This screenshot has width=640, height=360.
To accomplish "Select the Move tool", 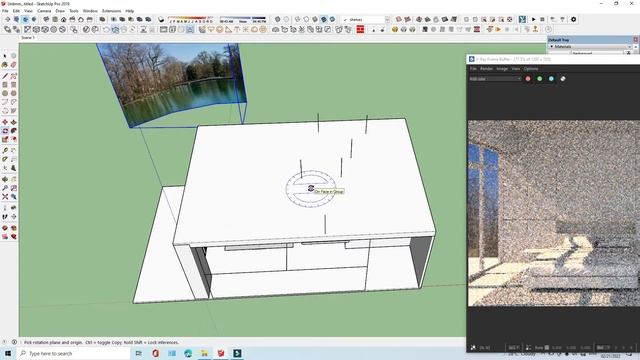I will click(5, 122).
